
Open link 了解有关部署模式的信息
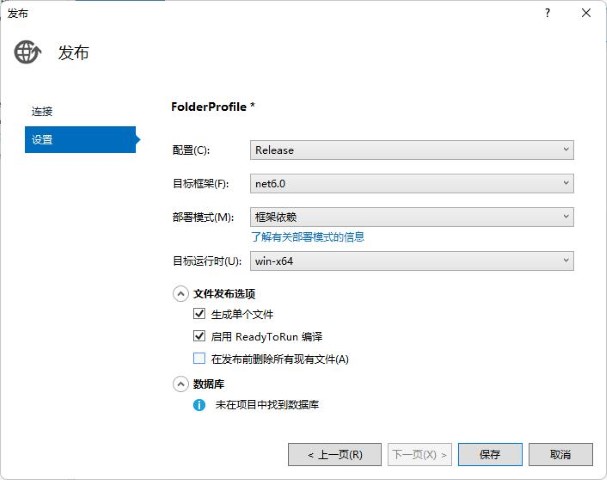tap(308, 237)
